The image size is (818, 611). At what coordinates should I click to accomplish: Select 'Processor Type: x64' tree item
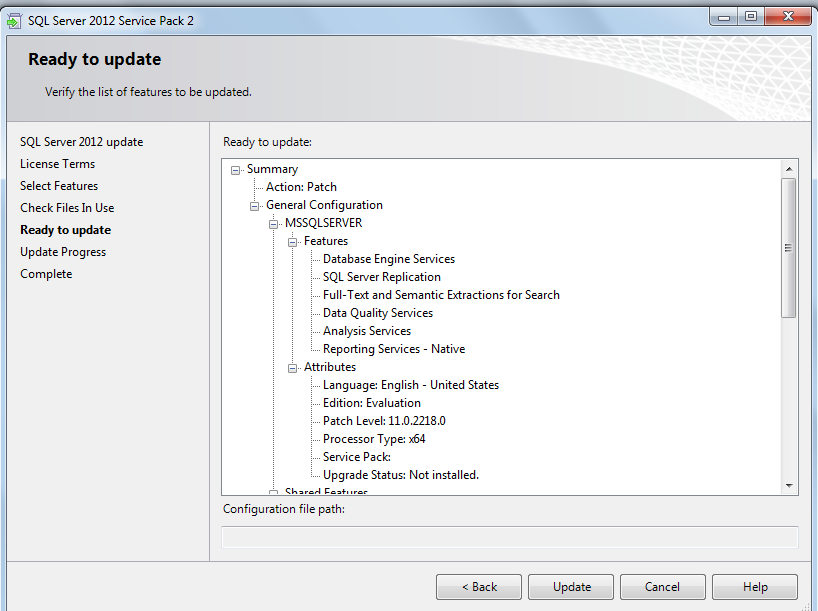click(x=374, y=439)
